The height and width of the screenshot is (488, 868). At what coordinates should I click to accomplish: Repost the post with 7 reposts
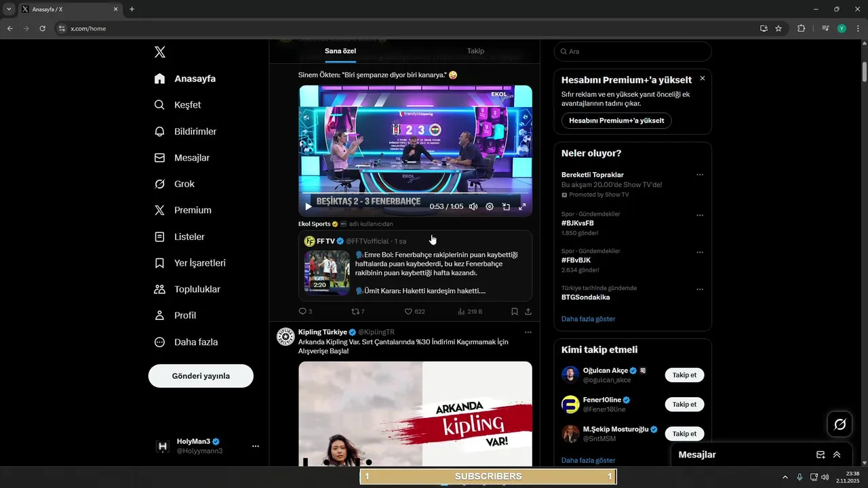point(357,312)
